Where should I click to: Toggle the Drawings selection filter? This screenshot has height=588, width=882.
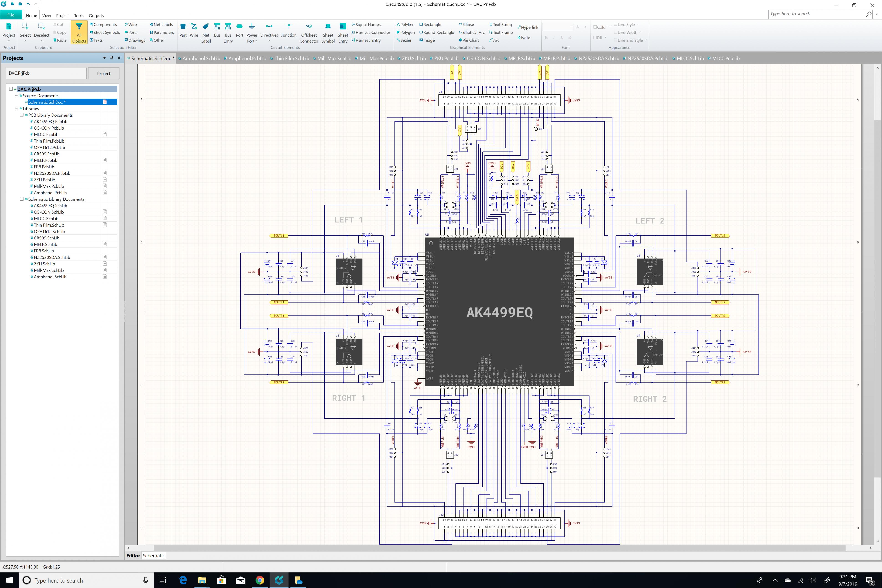pos(135,41)
